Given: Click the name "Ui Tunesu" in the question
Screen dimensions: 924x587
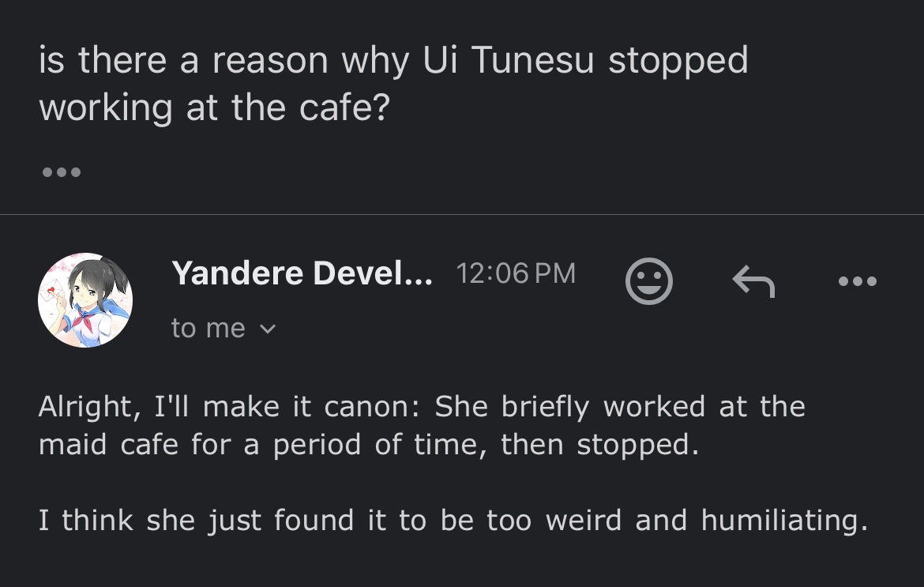Looking at the screenshot, I should click(x=508, y=61).
